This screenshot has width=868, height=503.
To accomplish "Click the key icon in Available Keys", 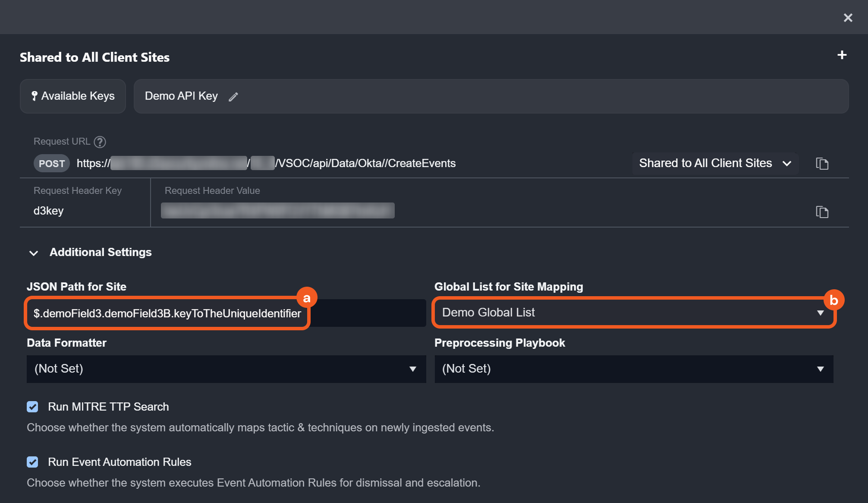I will (35, 96).
